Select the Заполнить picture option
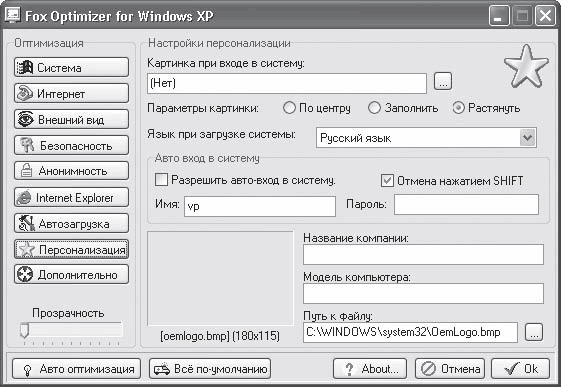This screenshot has width=561, height=387. pyautogui.click(x=374, y=108)
